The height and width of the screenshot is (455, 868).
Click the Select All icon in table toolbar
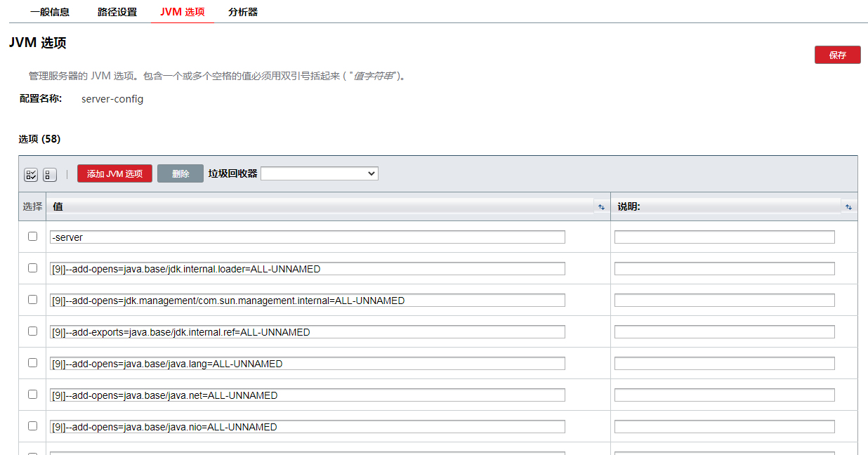[31, 175]
